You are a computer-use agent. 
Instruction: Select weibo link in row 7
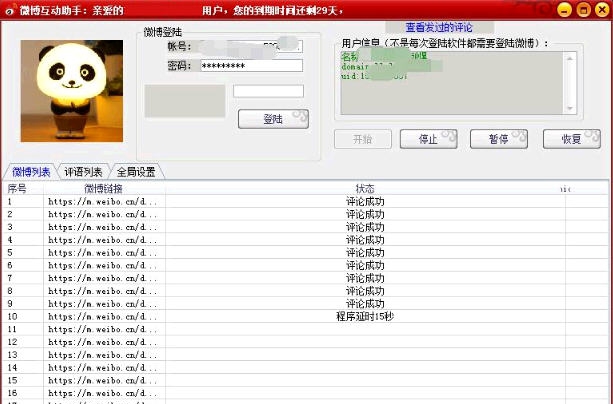pos(103,278)
